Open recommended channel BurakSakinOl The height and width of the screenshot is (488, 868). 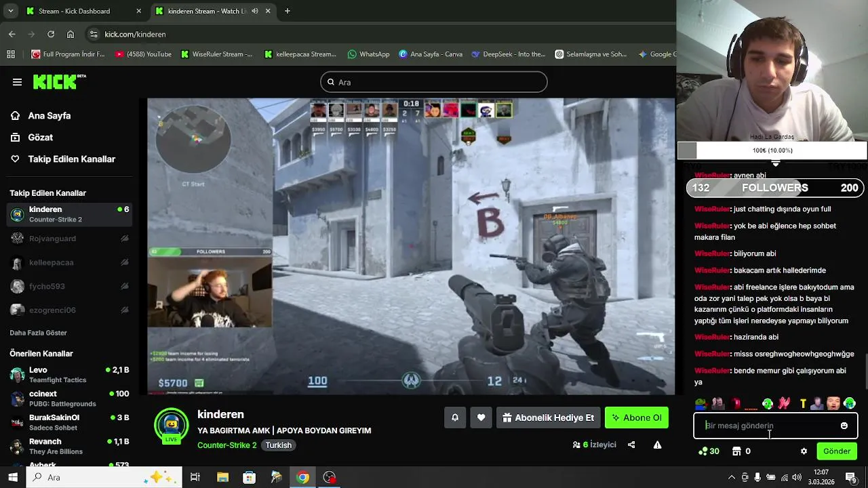click(x=69, y=422)
